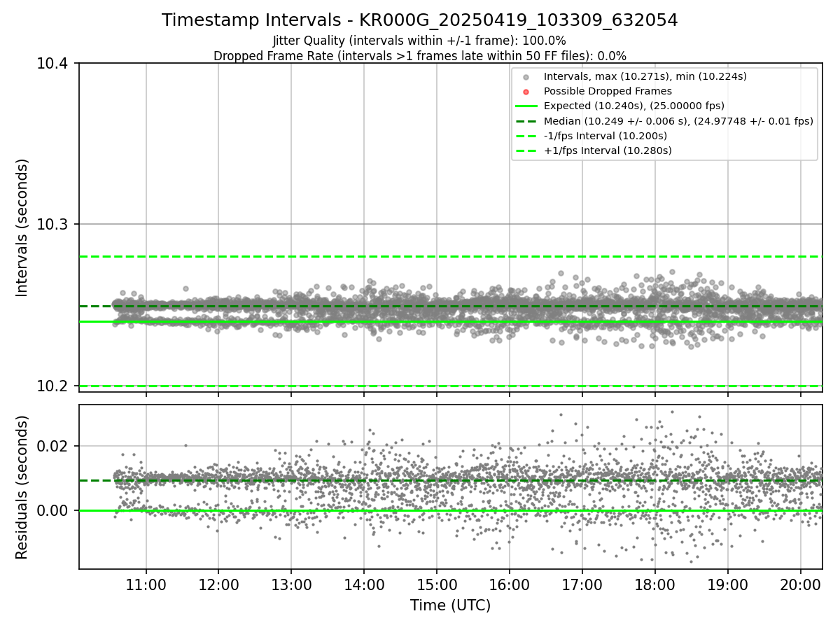Click the 'Median (10.249 +/- 0.006 s)' legend entry
This screenshot has width=840, height=630.
coord(678,121)
